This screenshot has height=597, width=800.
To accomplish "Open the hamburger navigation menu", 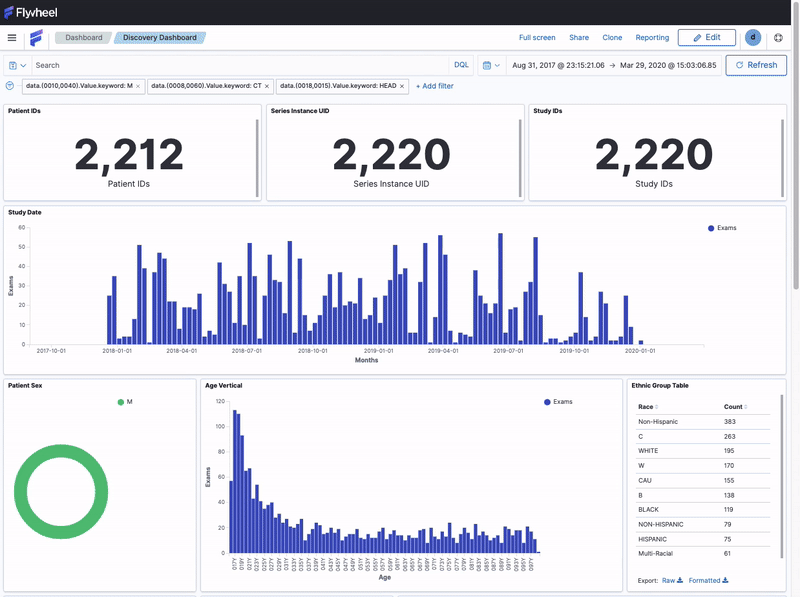I will (12, 38).
